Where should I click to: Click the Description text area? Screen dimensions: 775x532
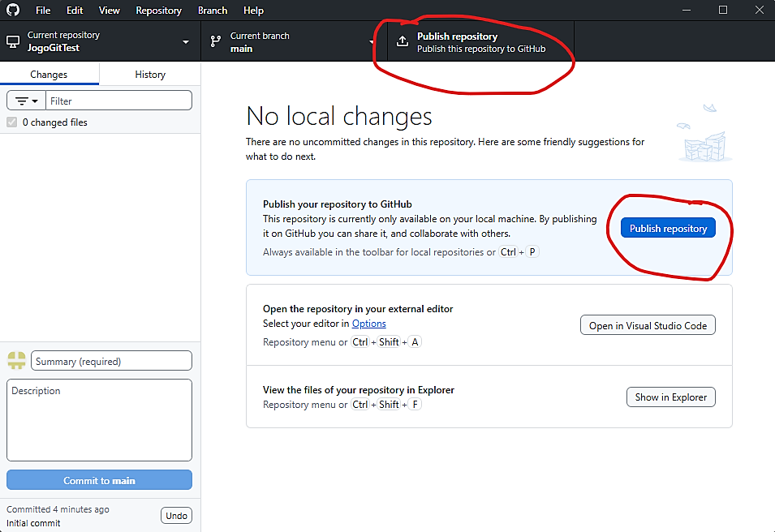coord(99,420)
